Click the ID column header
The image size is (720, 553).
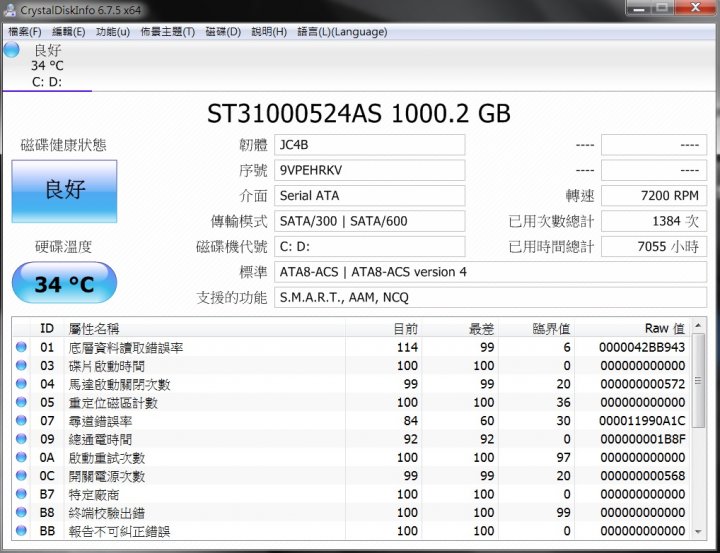pos(47,328)
